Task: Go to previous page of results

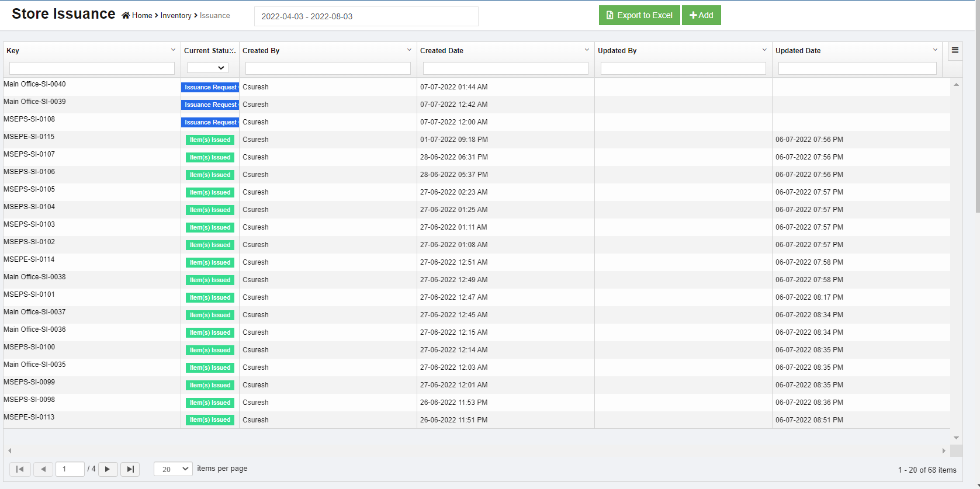Action: [x=43, y=469]
